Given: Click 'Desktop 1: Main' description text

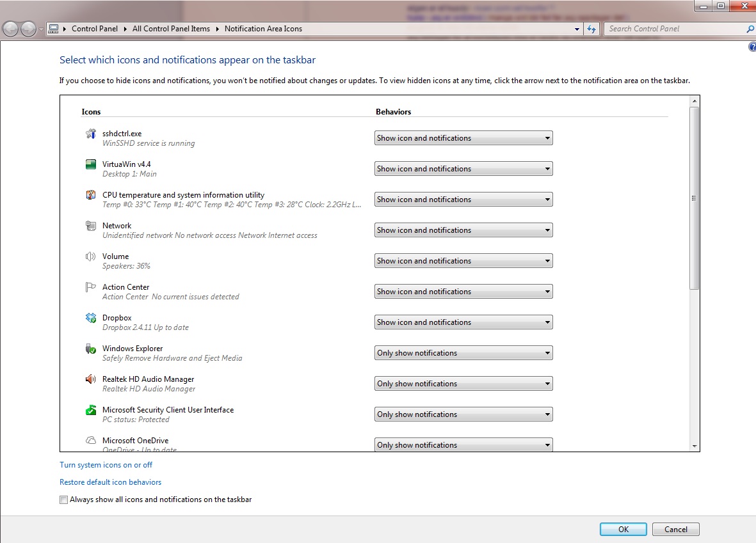Looking at the screenshot, I should click(x=129, y=175).
